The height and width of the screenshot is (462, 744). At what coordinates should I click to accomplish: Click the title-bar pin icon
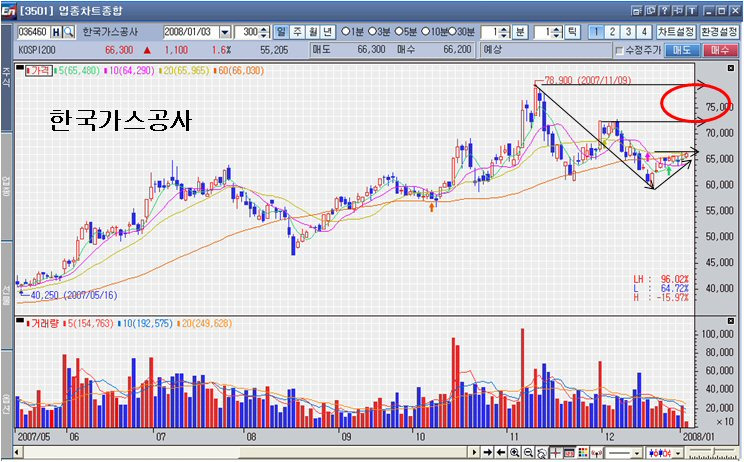[x=678, y=10]
